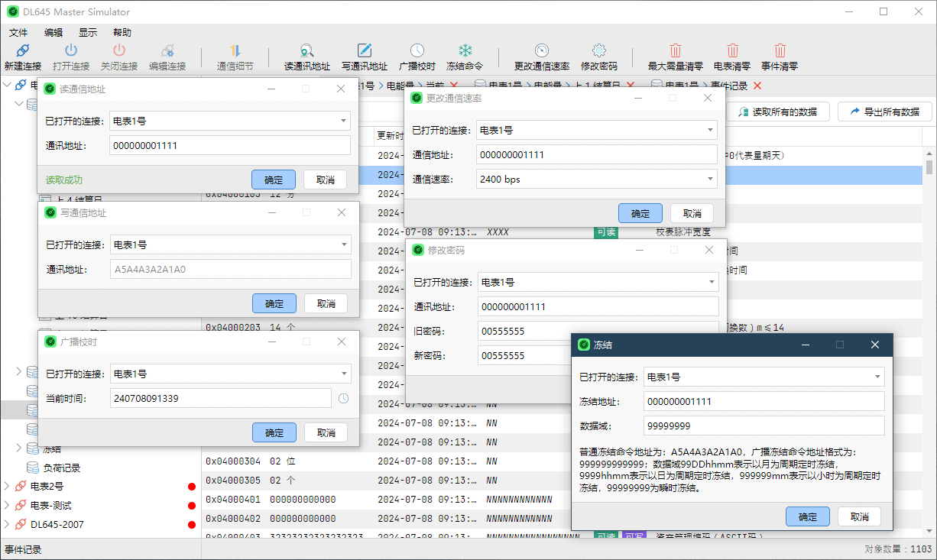Image resolution: width=937 pixels, height=560 pixels.
Task: Launch 冻结命令 snowflake tool
Action: coord(465,51)
